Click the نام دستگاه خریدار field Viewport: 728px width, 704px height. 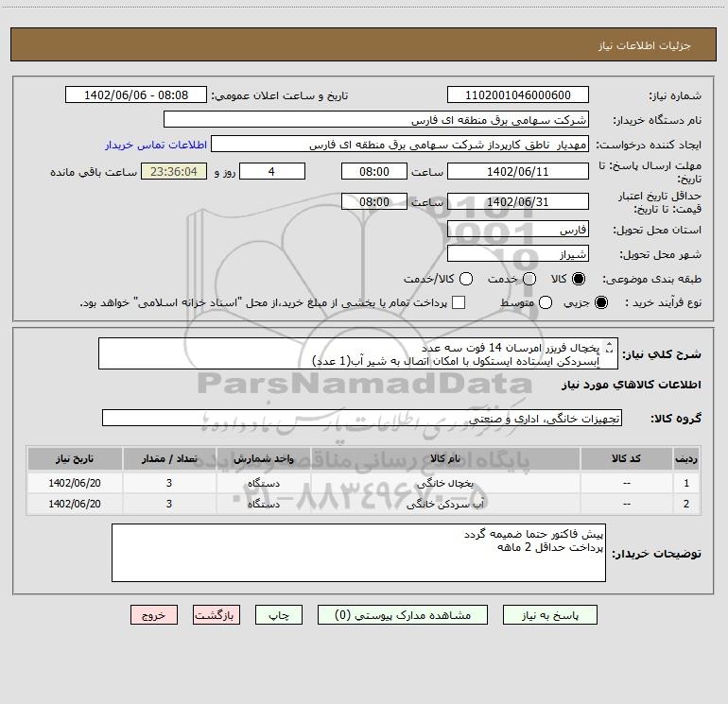coord(376,119)
